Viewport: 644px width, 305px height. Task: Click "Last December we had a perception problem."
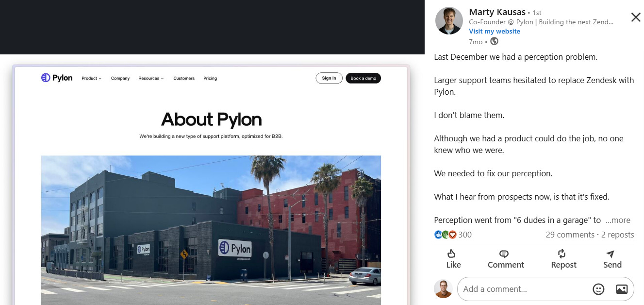tap(515, 57)
